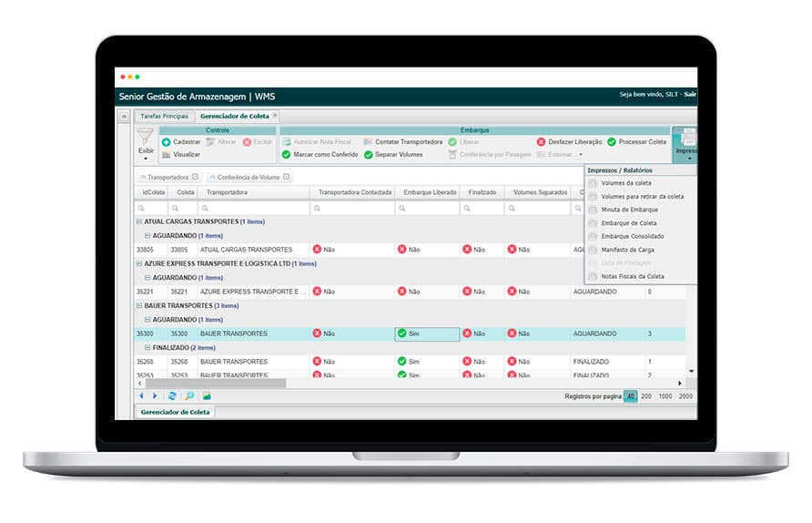Toggle the Conferência de Volume grouping chip
The image size is (812, 523).
coord(243,178)
